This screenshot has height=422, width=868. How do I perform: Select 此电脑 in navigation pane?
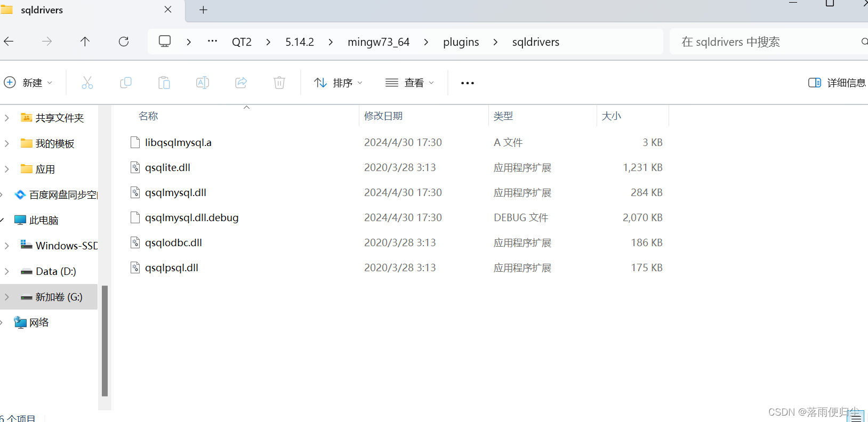click(44, 220)
